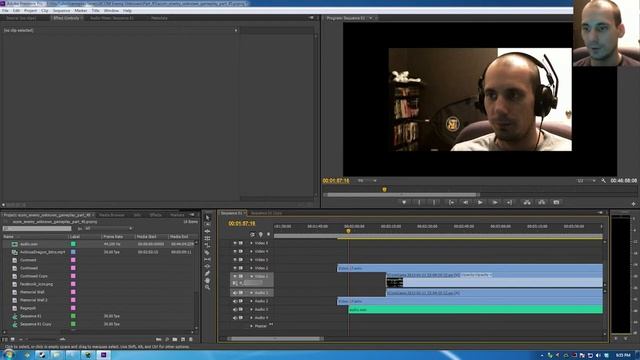640x360 pixels.
Task: Mute Audio 3 track speaker
Action: (235, 309)
